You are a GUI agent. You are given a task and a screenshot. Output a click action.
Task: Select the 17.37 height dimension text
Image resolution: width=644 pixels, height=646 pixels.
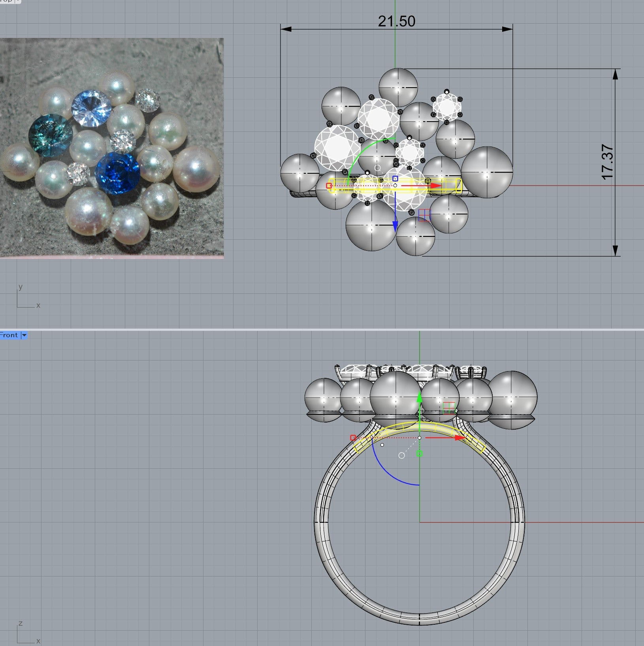pyautogui.click(x=608, y=162)
